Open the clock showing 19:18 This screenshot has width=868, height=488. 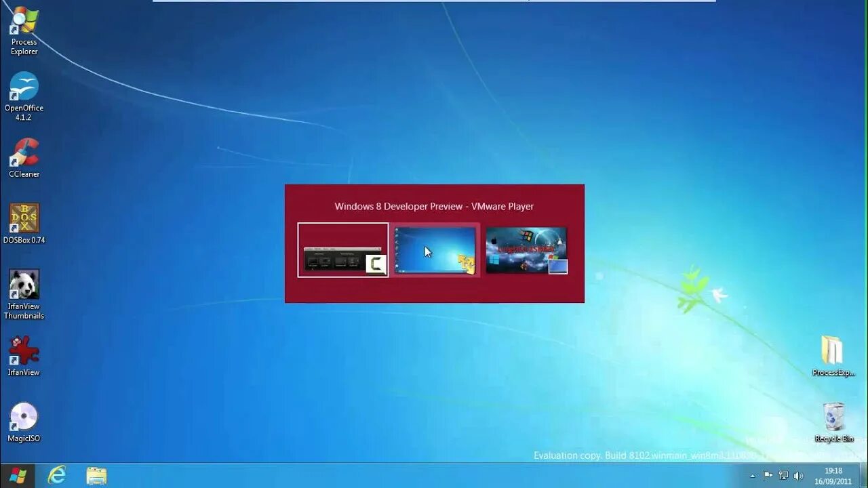(x=833, y=476)
